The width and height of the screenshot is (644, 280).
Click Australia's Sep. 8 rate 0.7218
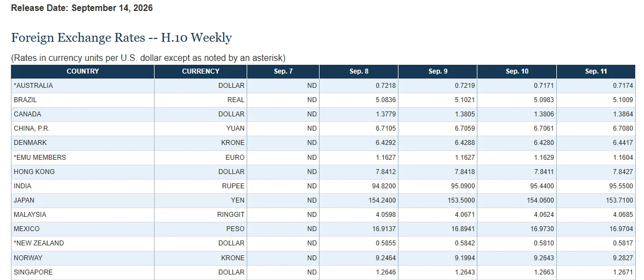[359, 86]
